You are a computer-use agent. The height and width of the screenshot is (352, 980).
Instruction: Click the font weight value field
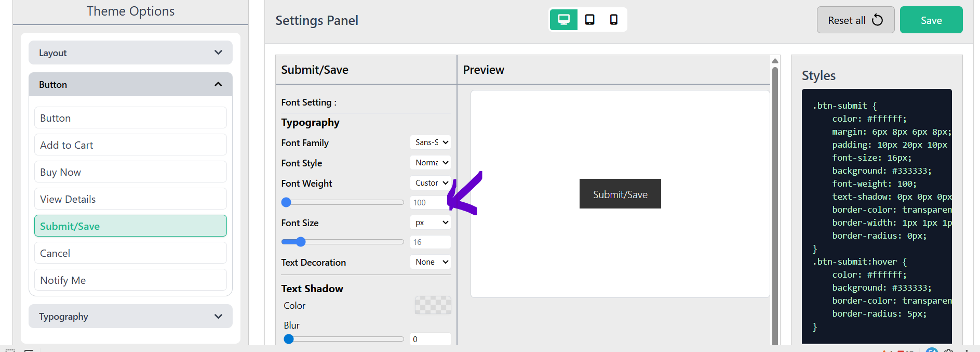pos(431,202)
